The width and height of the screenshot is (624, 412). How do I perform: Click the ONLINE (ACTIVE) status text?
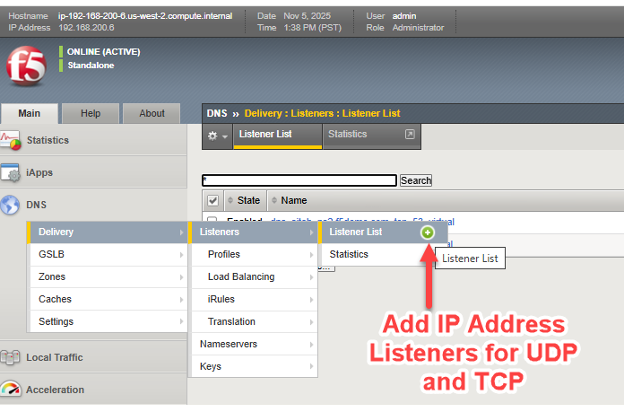click(103, 52)
